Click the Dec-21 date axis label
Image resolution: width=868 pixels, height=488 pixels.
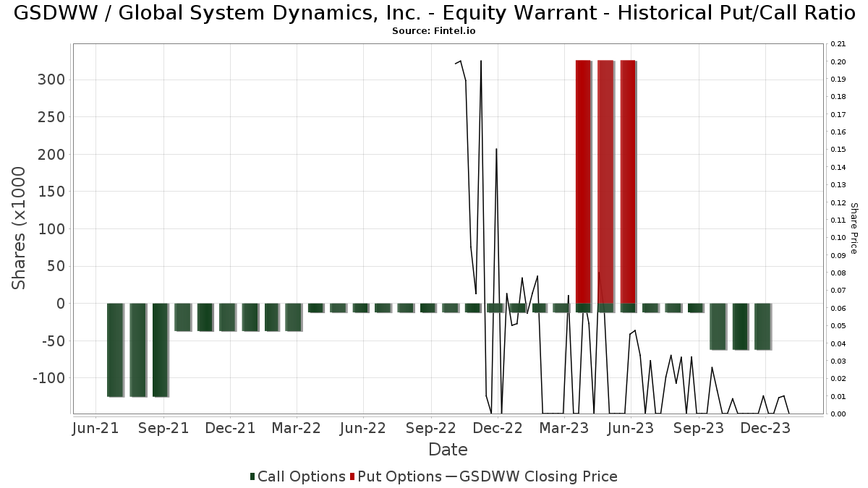(230, 428)
